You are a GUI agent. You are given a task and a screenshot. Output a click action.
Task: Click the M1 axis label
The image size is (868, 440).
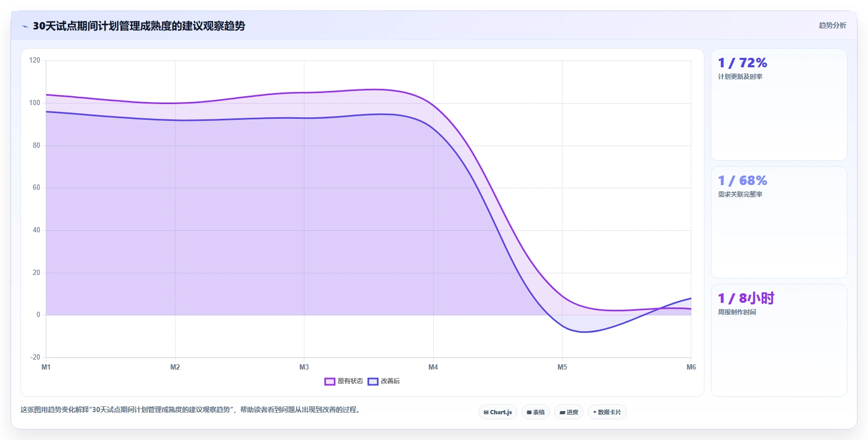pos(46,367)
